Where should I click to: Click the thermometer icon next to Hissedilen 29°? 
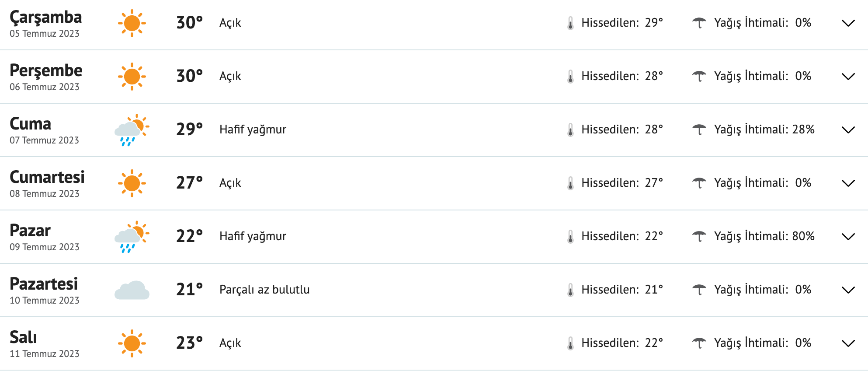click(570, 23)
